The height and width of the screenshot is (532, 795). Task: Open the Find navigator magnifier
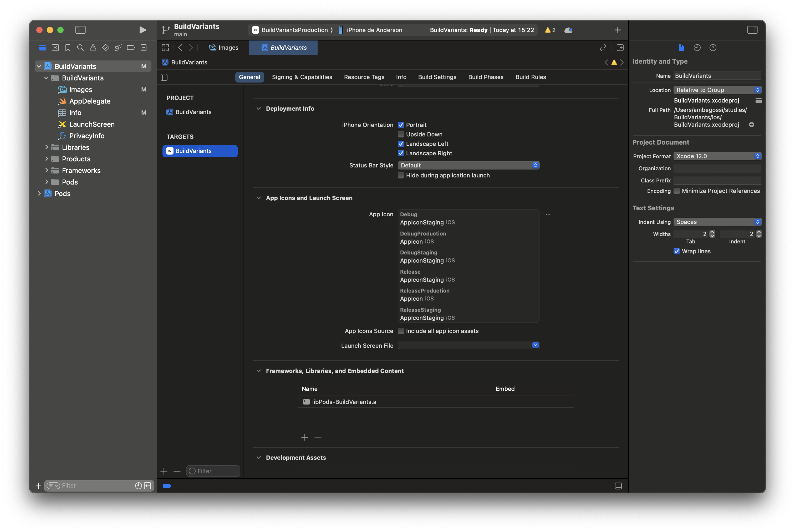[x=80, y=48]
